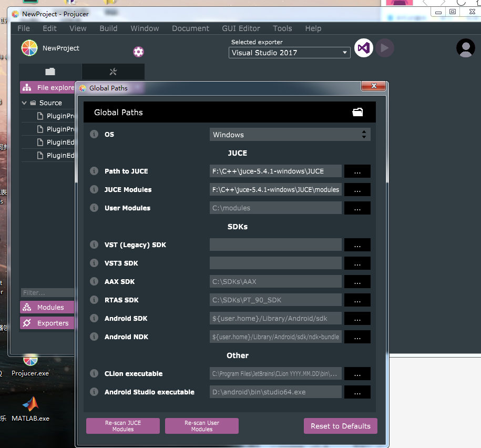This screenshot has width=481, height=448.
Task: Show info for Path to JUCE
Action: [x=94, y=171]
